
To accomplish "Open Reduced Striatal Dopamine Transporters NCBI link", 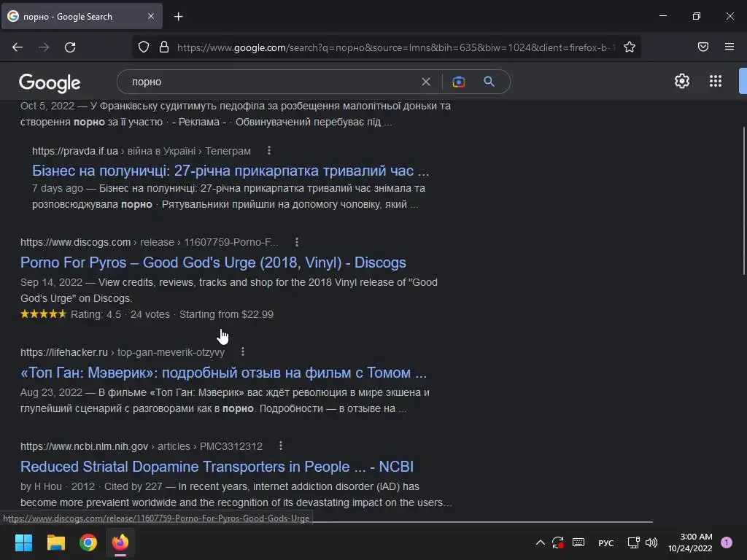I will (x=217, y=467).
